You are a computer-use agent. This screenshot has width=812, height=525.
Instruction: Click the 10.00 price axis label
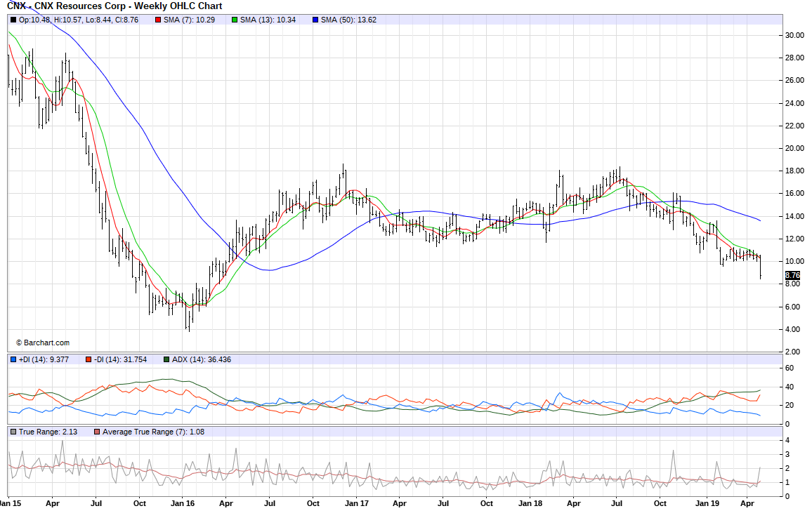point(794,261)
